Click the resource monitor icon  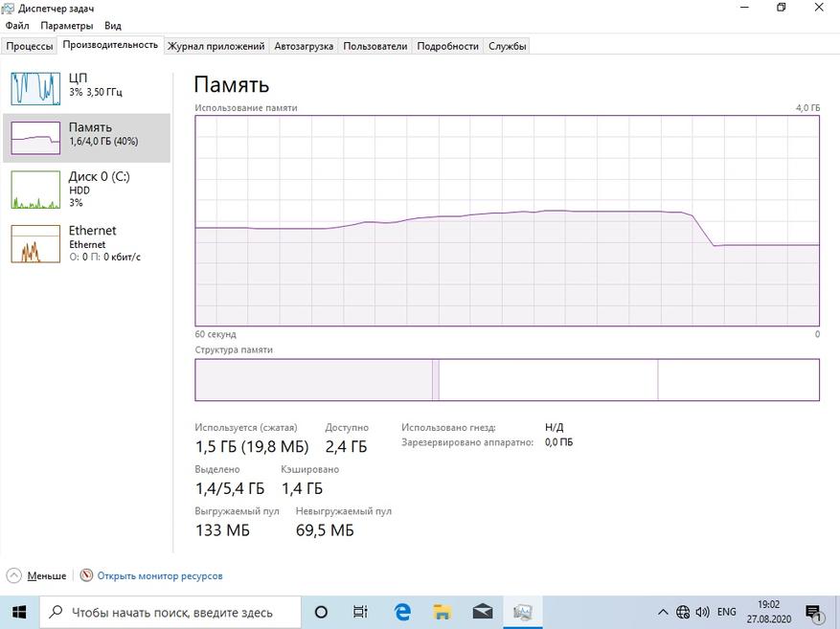86,575
